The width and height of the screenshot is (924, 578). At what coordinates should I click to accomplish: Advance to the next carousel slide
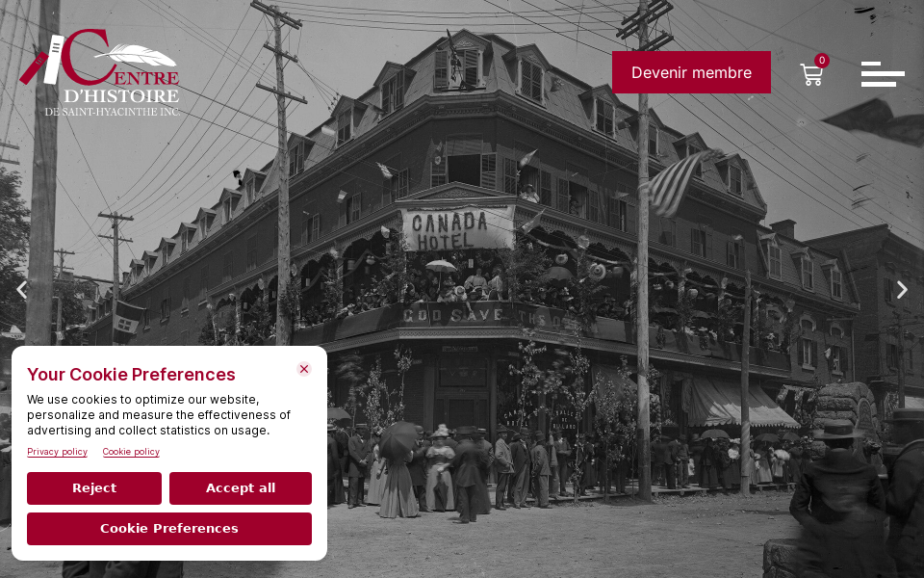[902, 290]
